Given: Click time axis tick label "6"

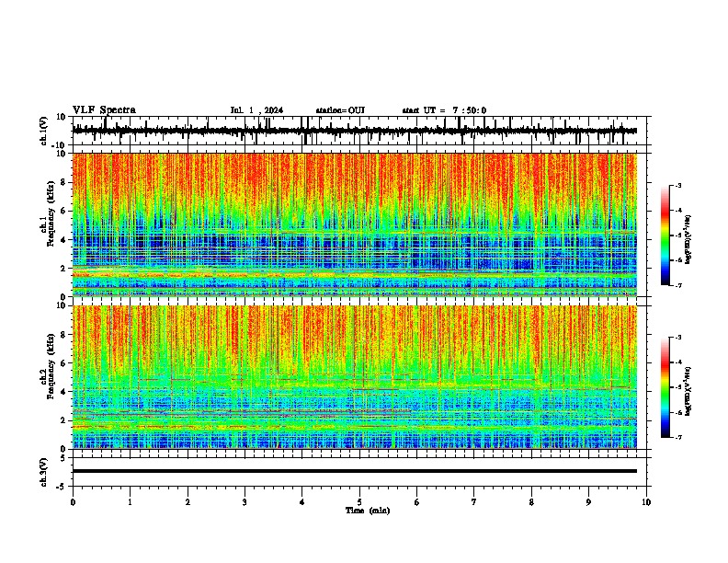Looking at the screenshot, I should [x=417, y=502].
